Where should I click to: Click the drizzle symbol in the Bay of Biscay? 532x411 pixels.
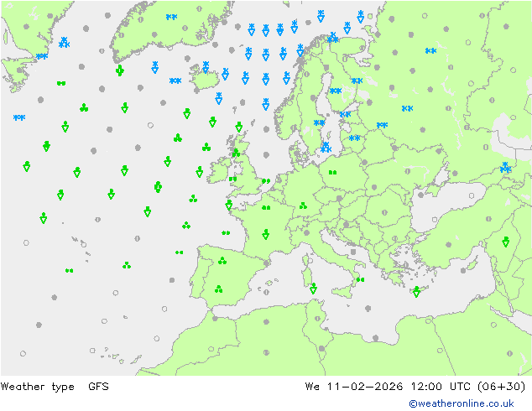click(226, 232)
